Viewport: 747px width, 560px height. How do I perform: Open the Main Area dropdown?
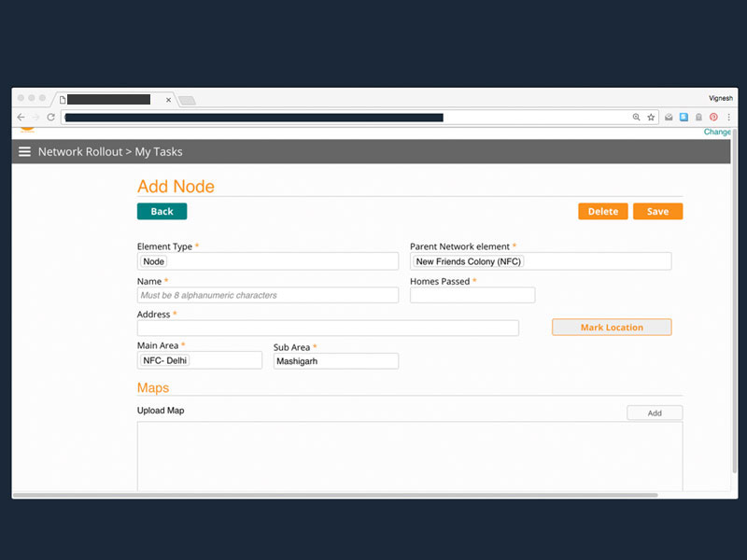(200, 360)
